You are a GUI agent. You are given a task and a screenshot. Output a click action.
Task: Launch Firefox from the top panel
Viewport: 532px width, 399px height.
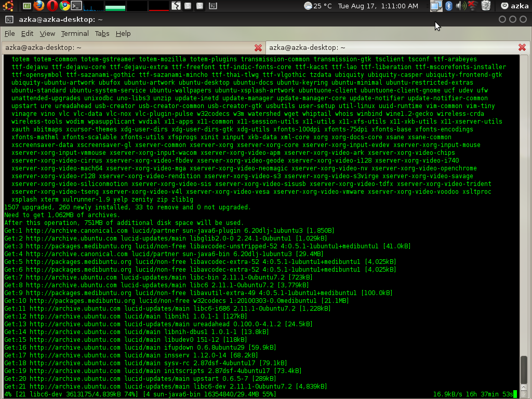point(39,6)
